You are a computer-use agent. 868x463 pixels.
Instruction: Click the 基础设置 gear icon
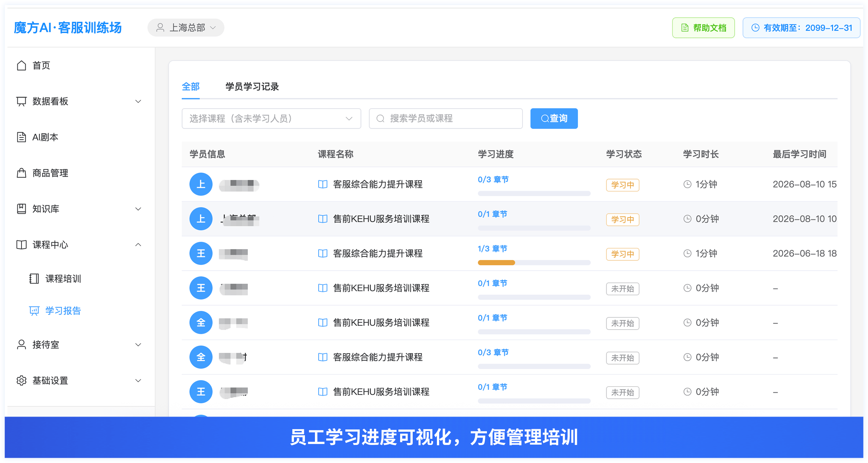(22, 380)
